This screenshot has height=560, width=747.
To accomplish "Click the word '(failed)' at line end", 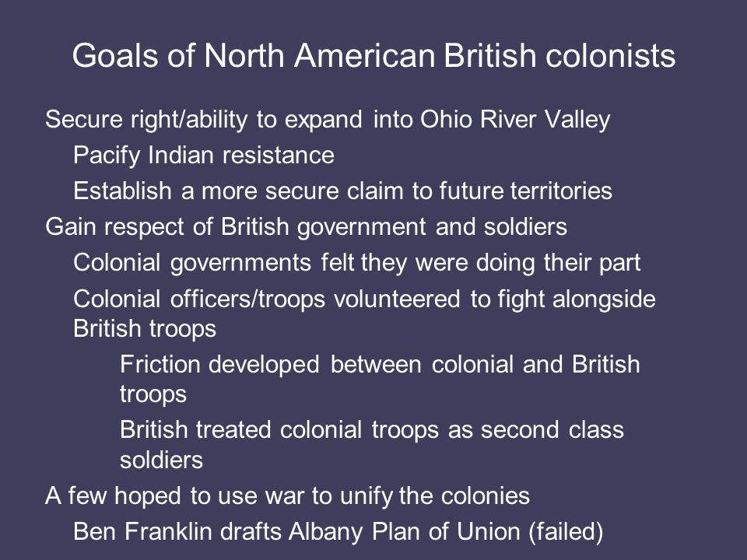I will point(566,532).
